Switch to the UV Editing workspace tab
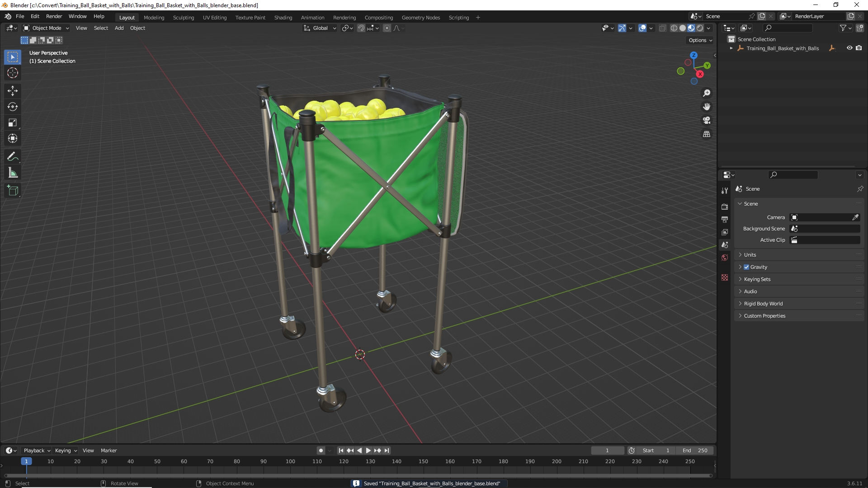Viewport: 868px width, 488px height. (215, 18)
